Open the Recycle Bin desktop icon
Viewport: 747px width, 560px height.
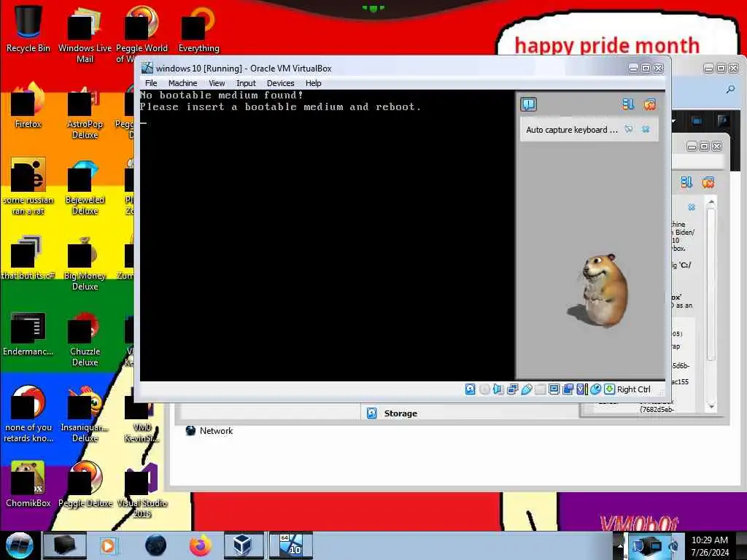click(x=28, y=28)
